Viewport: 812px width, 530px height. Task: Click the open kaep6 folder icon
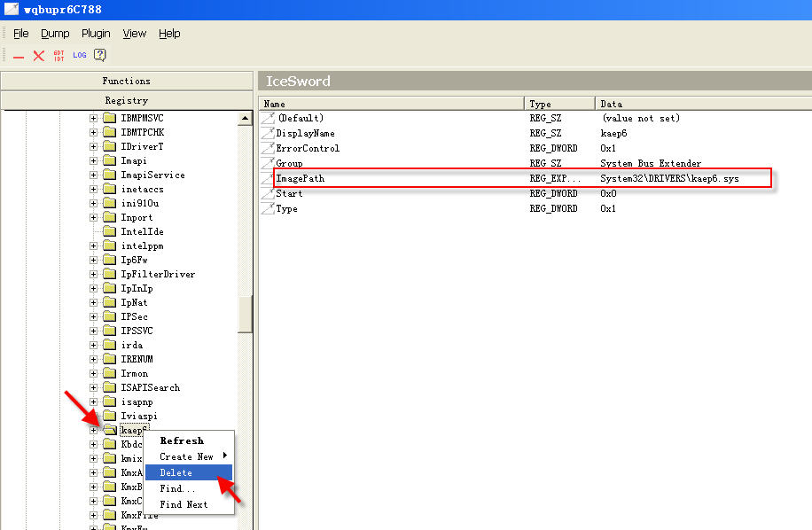110,430
